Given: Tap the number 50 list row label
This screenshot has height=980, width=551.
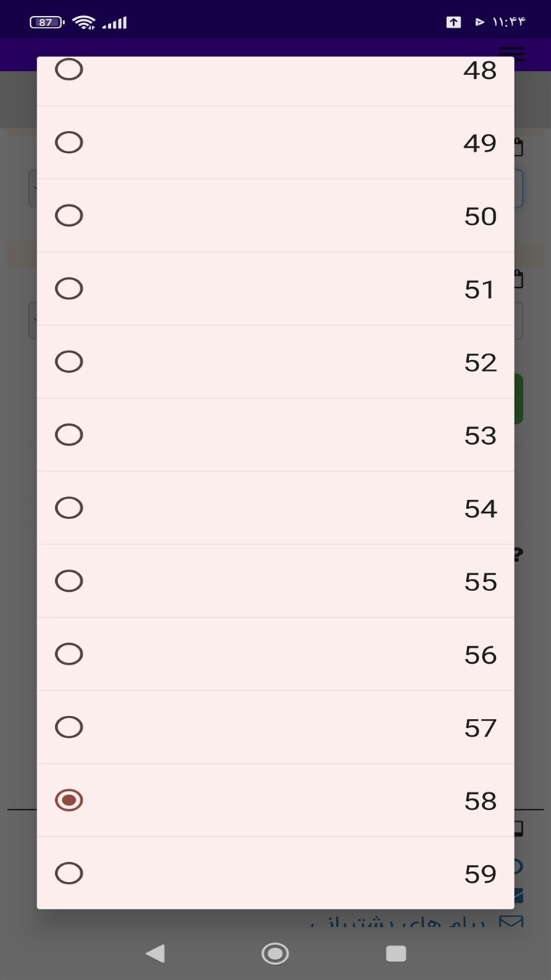Looking at the screenshot, I should pyautogui.click(x=481, y=217).
